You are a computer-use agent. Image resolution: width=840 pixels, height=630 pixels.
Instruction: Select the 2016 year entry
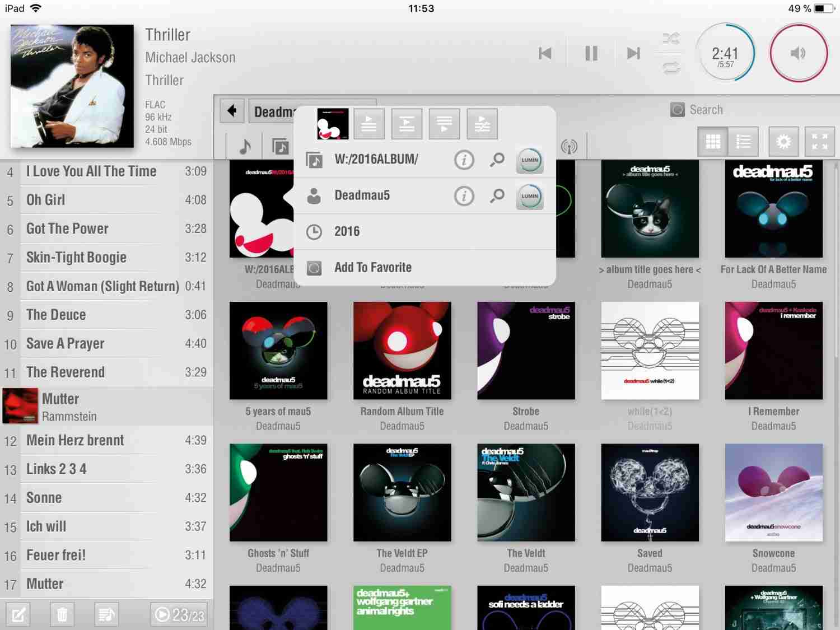tap(424, 232)
